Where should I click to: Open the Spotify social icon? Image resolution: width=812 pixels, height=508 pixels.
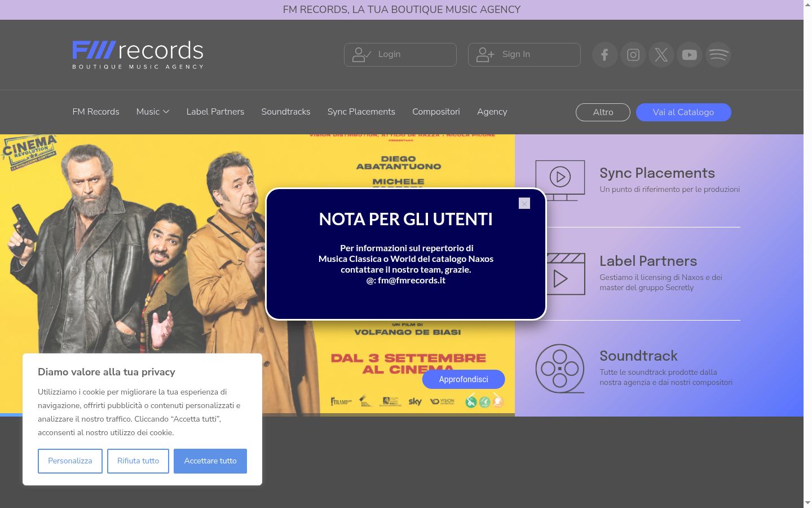(x=718, y=55)
